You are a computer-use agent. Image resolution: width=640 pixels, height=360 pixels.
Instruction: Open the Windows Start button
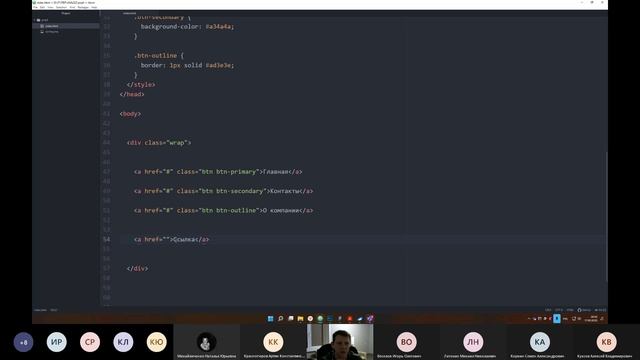(x=270, y=319)
